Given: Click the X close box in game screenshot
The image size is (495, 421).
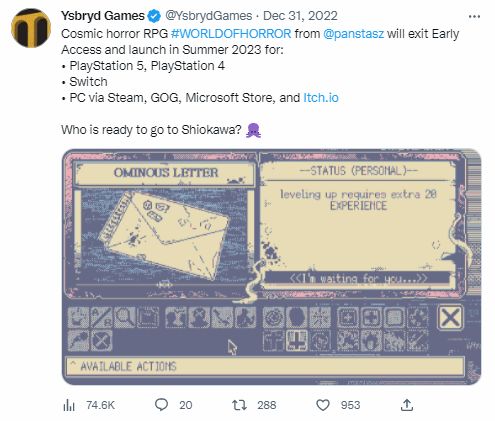Looking at the screenshot, I should pos(450,318).
